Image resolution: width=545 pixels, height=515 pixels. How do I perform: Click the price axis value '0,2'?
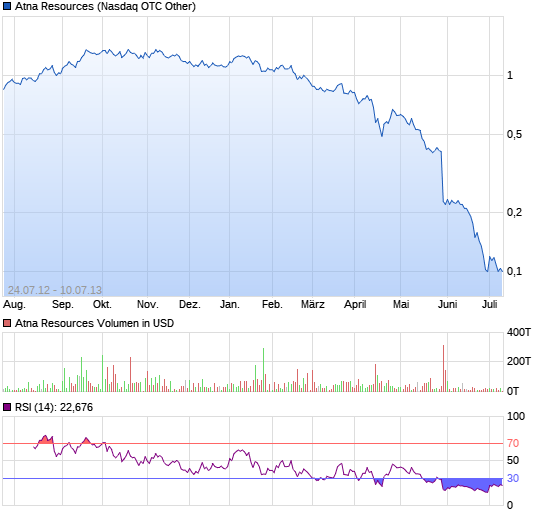[x=514, y=212]
